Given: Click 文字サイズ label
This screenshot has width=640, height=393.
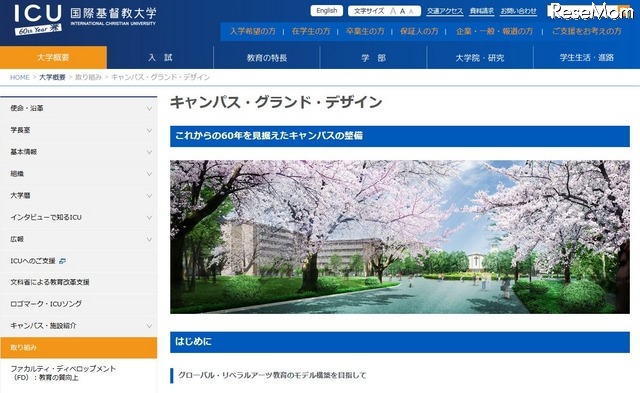Looking at the screenshot, I should [x=369, y=11].
